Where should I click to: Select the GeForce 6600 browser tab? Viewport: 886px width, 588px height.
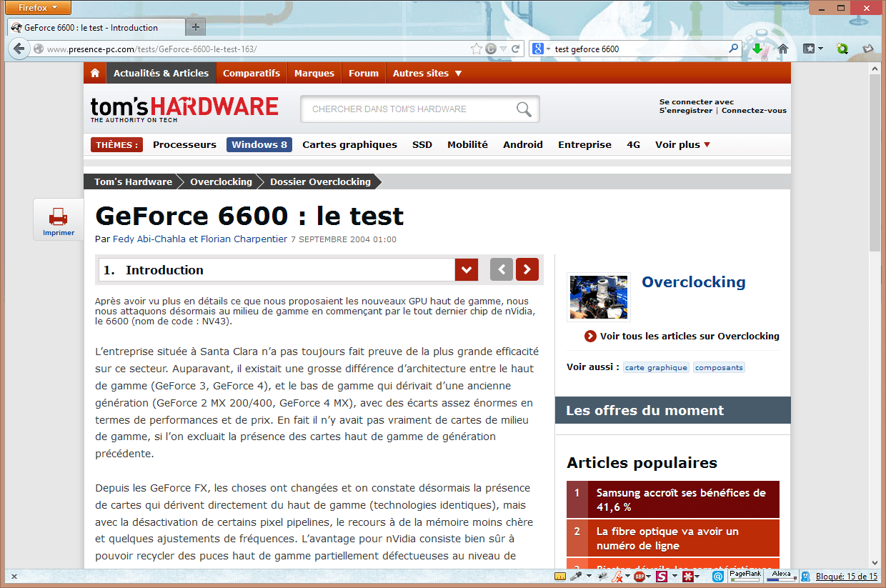coord(96,27)
